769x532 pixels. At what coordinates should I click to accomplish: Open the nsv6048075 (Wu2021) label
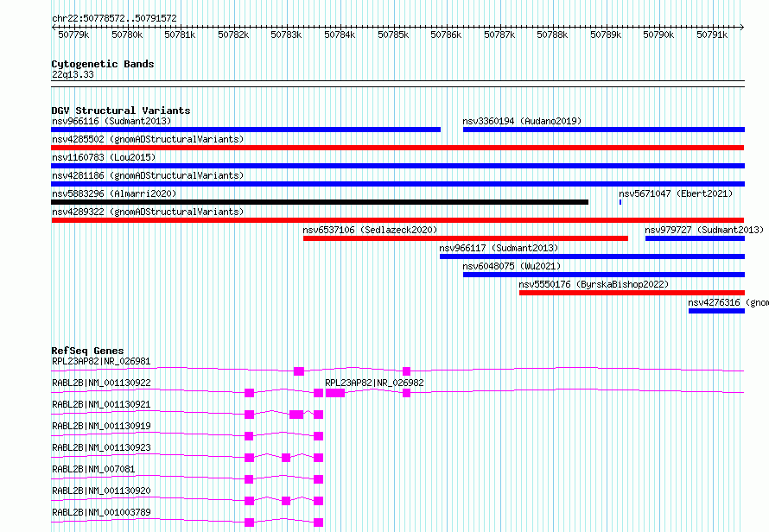click(x=512, y=266)
